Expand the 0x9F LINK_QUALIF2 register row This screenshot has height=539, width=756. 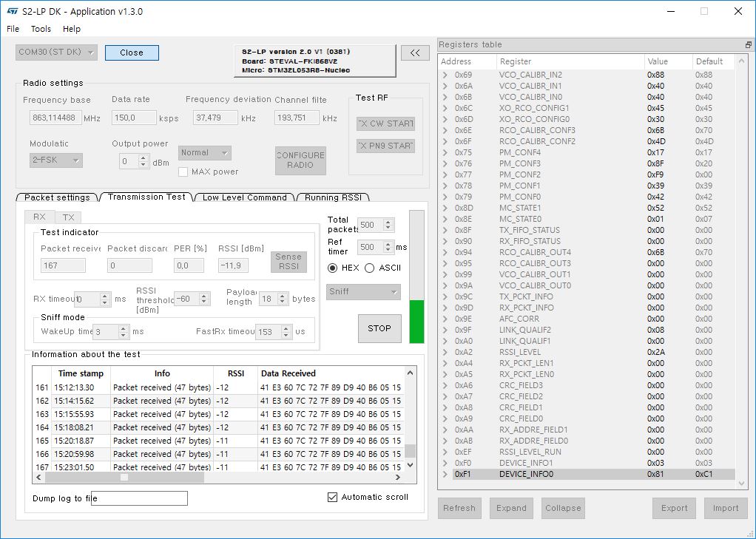[445, 330]
